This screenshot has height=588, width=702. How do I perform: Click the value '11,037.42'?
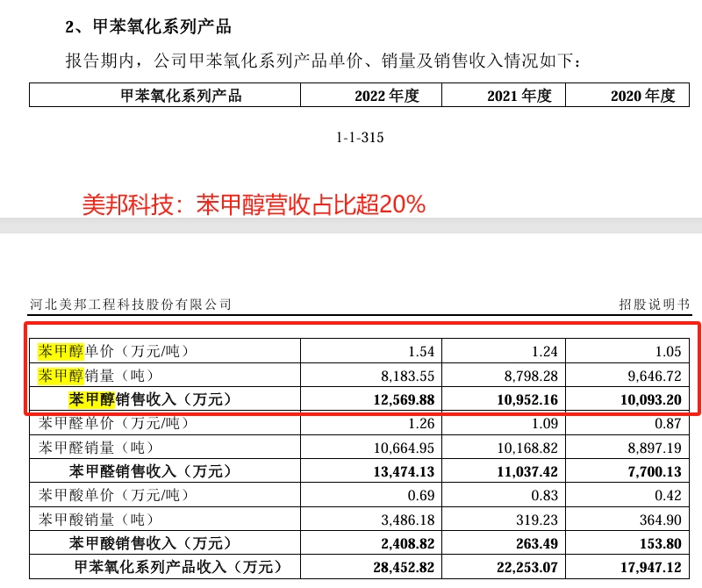pos(528,471)
